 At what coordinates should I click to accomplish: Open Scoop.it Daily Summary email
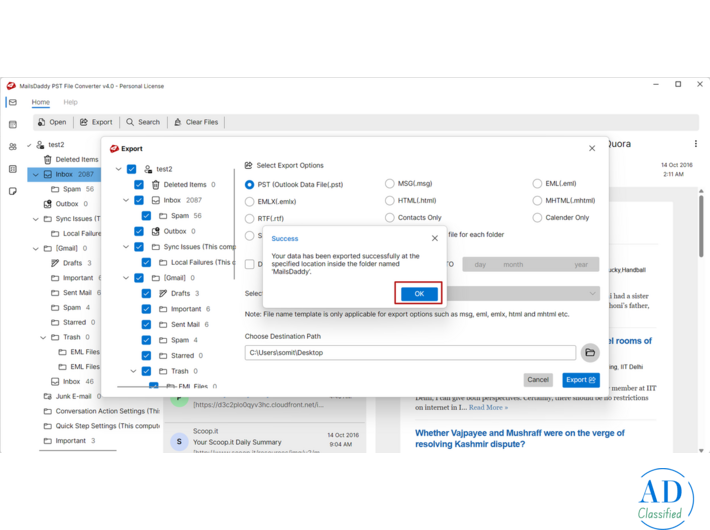[x=265, y=438]
